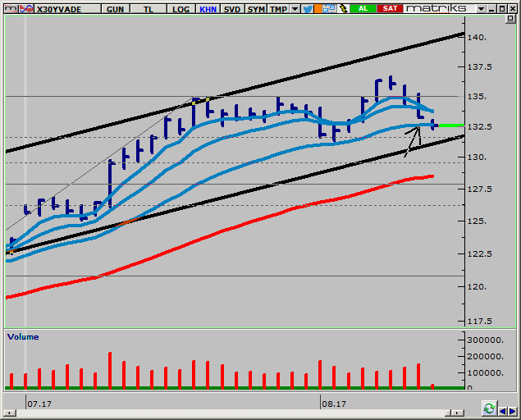Click the red SAT sell button
Viewport: 521px width, 420px height.
390,9
